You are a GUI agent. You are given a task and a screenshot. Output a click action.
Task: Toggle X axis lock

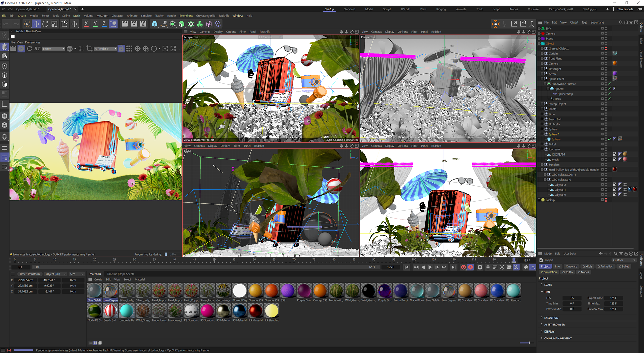[86, 24]
